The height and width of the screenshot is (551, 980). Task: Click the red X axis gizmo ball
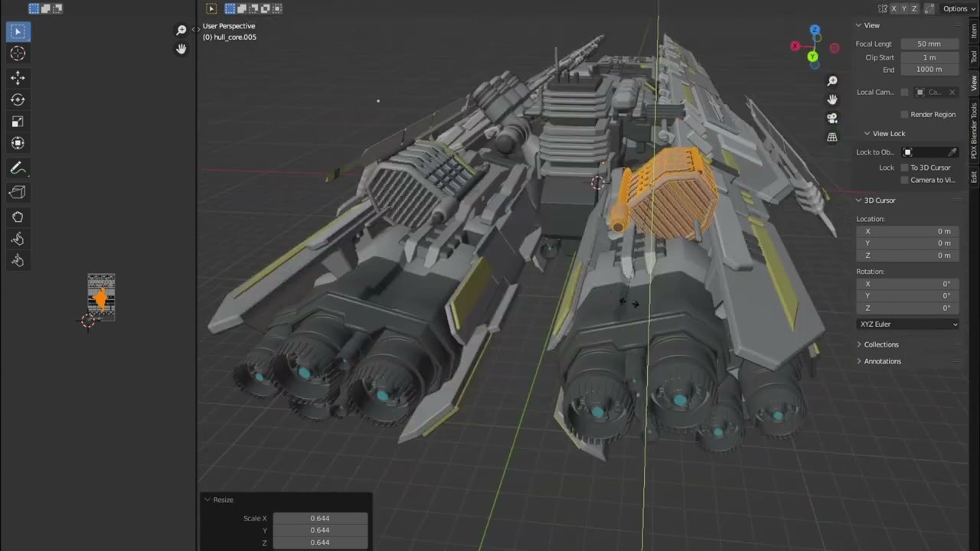tap(795, 46)
